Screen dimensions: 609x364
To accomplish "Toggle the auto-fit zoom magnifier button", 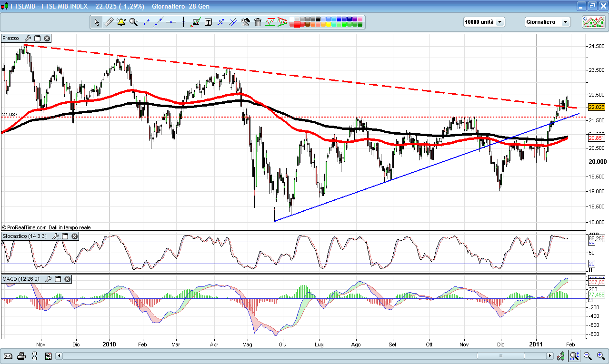I will click(575, 356).
